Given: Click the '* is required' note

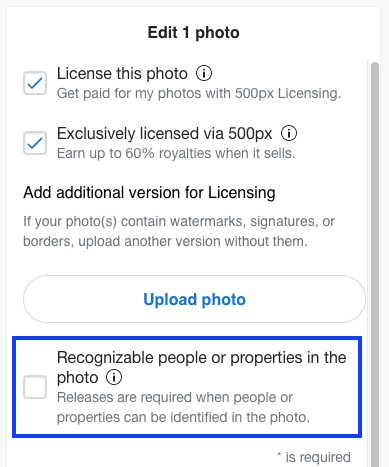Looking at the screenshot, I should click(x=314, y=457).
